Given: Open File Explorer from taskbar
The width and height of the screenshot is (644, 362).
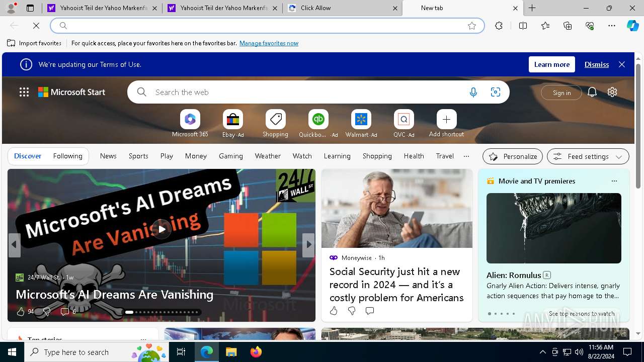Looking at the screenshot, I should [231, 352].
